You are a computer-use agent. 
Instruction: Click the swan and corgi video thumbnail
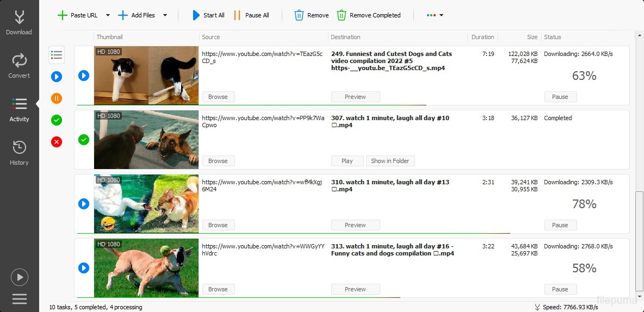(x=146, y=203)
